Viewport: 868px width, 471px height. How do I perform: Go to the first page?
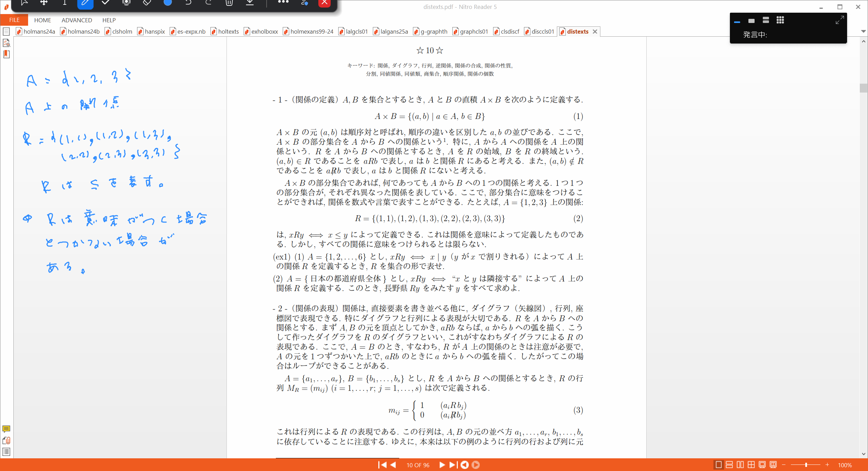[x=382, y=465]
